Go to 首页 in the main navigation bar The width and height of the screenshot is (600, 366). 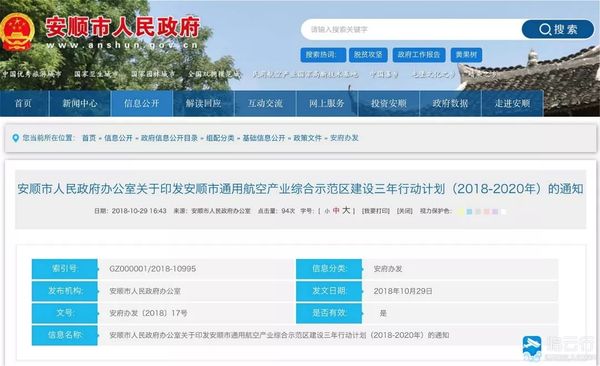click(x=24, y=103)
